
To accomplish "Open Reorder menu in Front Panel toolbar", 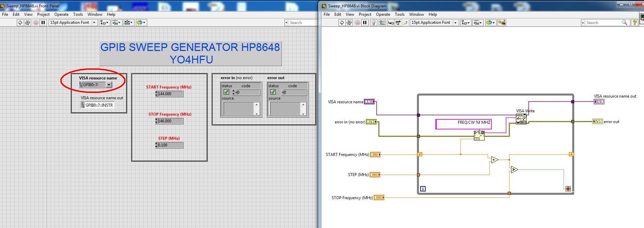I will tap(141, 22).
